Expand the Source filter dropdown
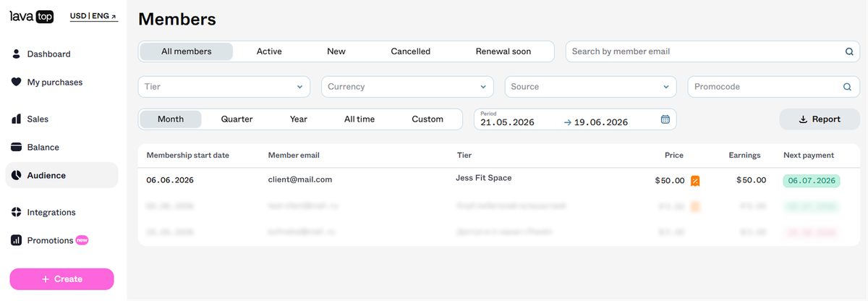Screen dimensions: 868x301 pyautogui.click(x=590, y=87)
